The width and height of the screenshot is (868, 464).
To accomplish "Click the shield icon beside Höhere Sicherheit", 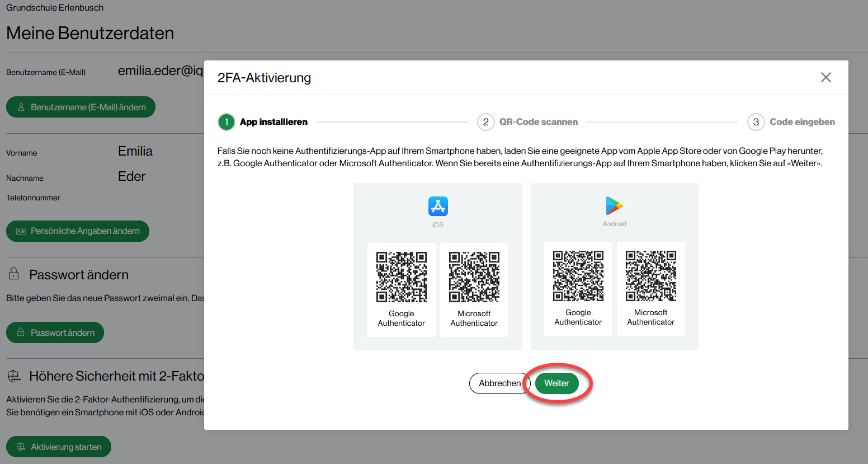I will pos(14,376).
